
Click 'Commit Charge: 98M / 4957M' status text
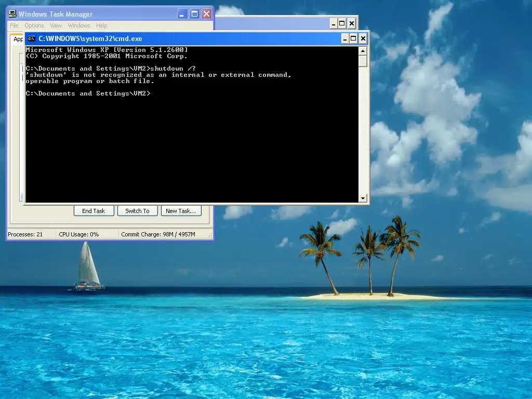tap(158, 234)
